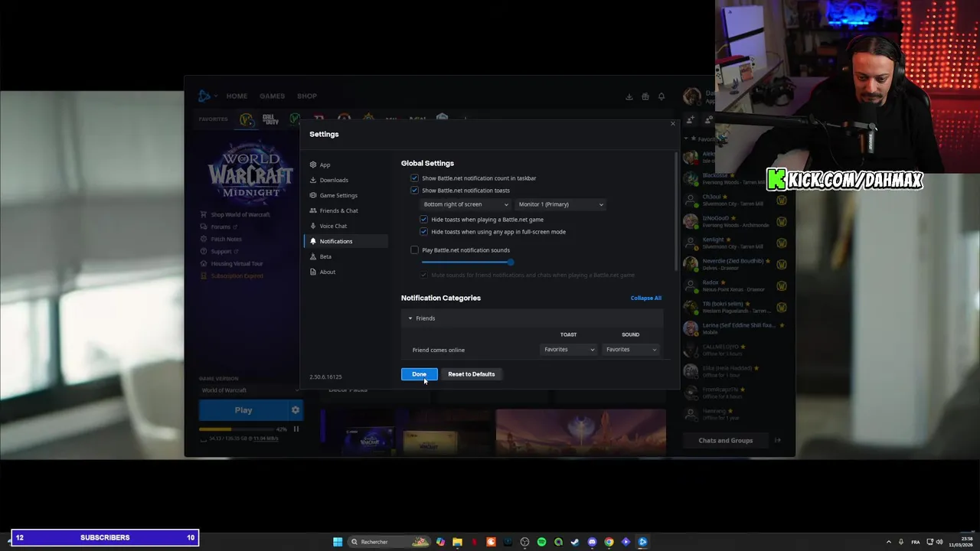980x551 pixels.
Task: Click the Done button
Action: click(x=419, y=374)
